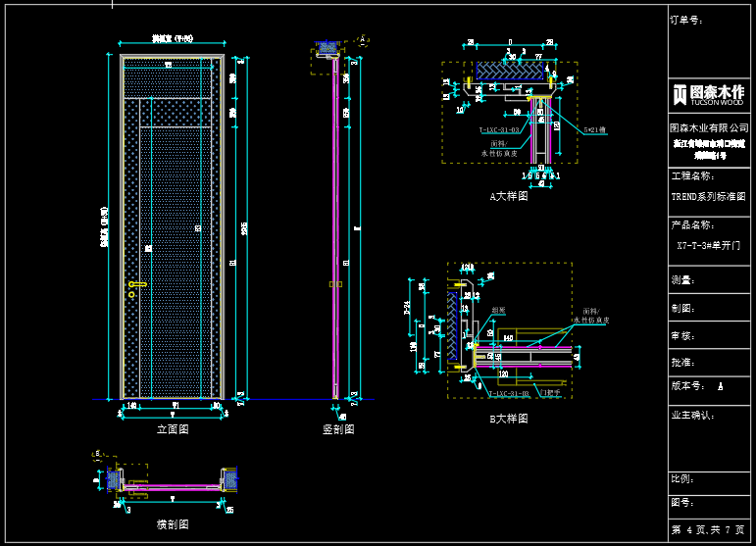Screen dimensions: 756x546
Task: Click the B大样图 detail label
Action: coord(509,419)
